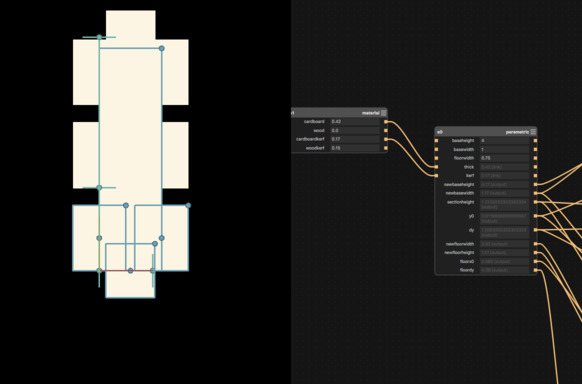Click the thick output port on parametric node
This screenshot has height=384, width=582.
click(x=535, y=167)
